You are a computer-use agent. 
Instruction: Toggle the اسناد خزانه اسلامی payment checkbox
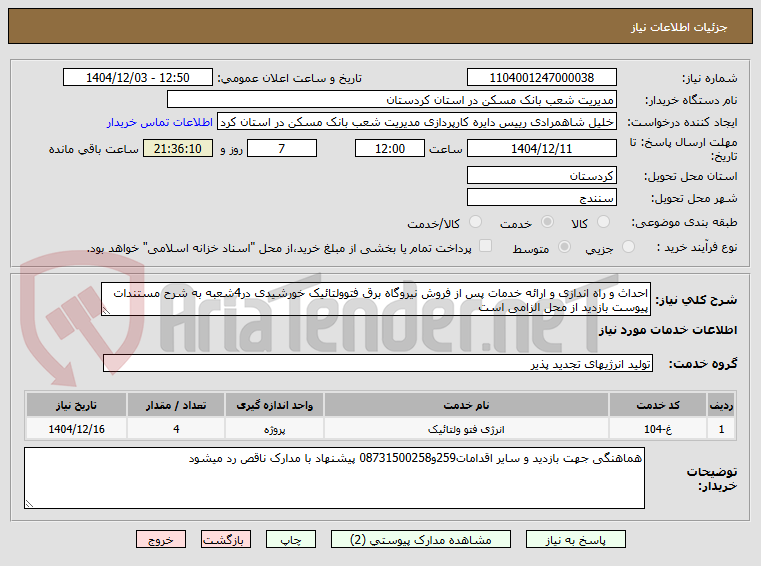(x=485, y=246)
